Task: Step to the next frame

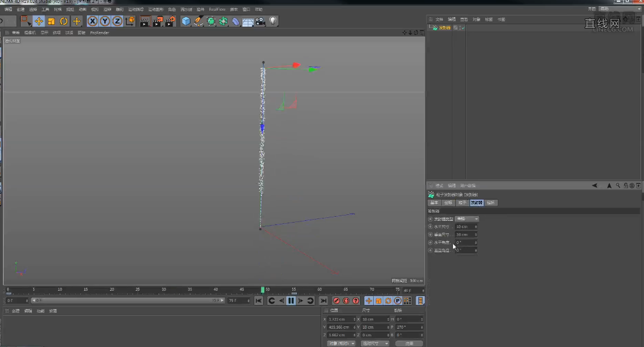Action: coord(300,301)
